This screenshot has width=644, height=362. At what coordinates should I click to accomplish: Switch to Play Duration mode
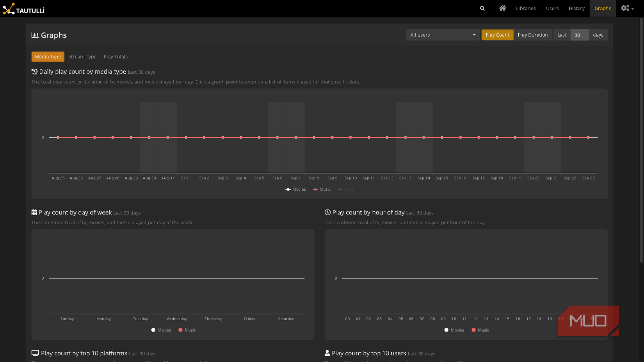point(532,35)
